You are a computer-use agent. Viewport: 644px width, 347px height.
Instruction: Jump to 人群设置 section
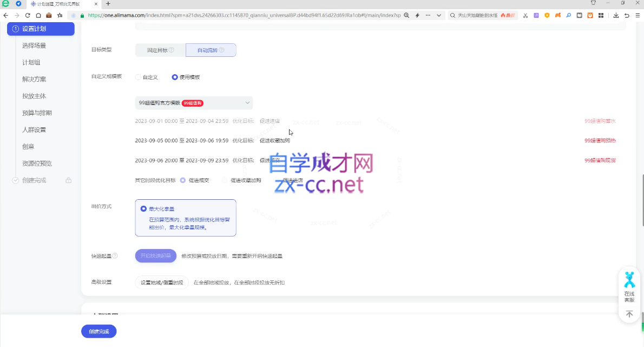[x=34, y=130]
